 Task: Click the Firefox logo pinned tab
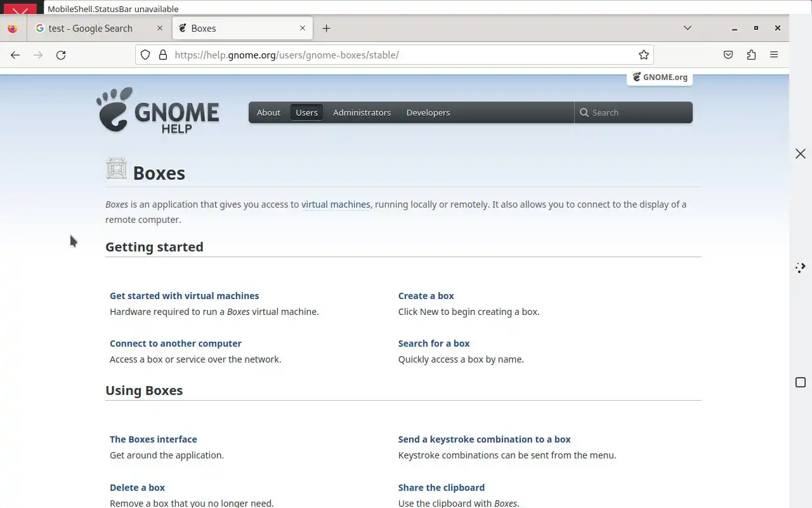pos(13,28)
